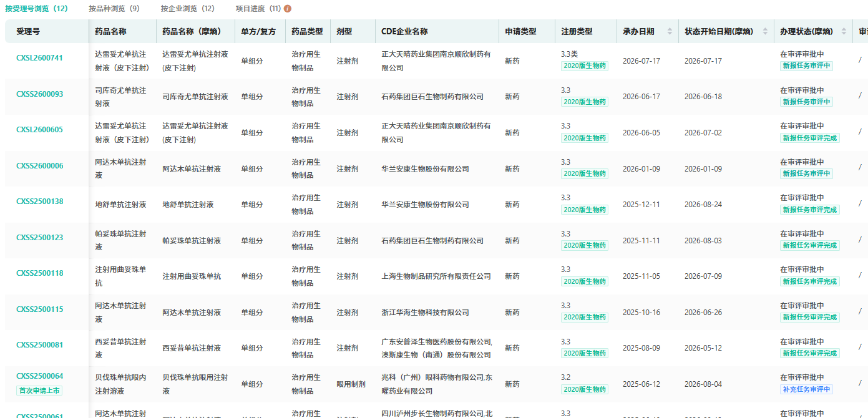Click the 补充任务审评中 status tag
The height and width of the screenshot is (418, 868).
coord(807,389)
